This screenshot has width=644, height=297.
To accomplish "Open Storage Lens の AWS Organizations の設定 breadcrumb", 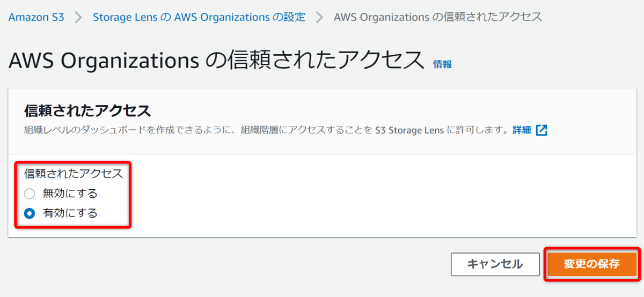I will (199, 17).
